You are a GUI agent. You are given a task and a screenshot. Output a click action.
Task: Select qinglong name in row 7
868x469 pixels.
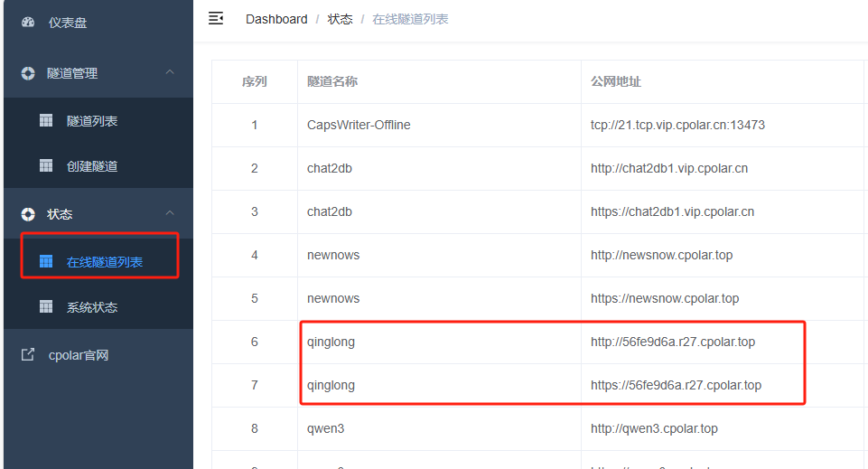point(331,385)
